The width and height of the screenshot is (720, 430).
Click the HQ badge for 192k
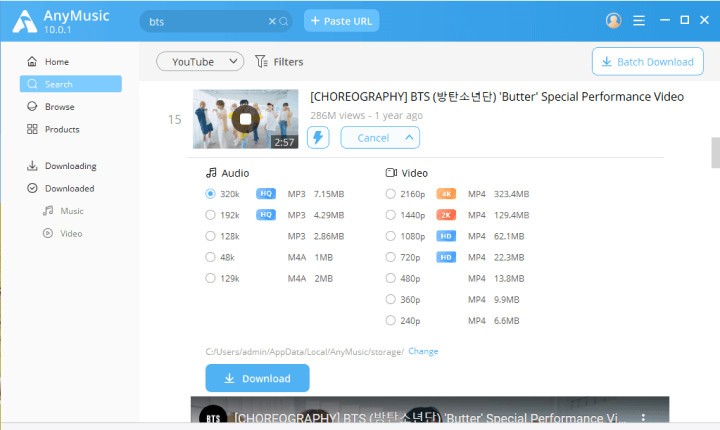pyautogui.click(x=266, y=215)
